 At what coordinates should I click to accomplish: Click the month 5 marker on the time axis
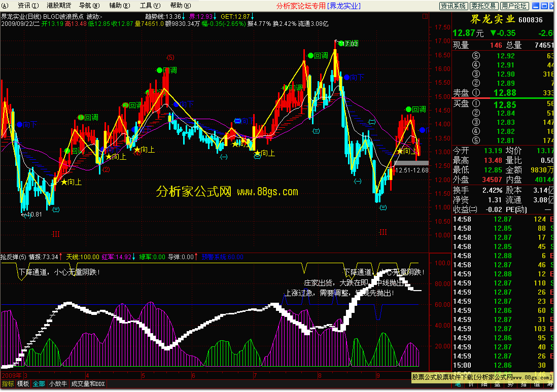click(143, 376)
